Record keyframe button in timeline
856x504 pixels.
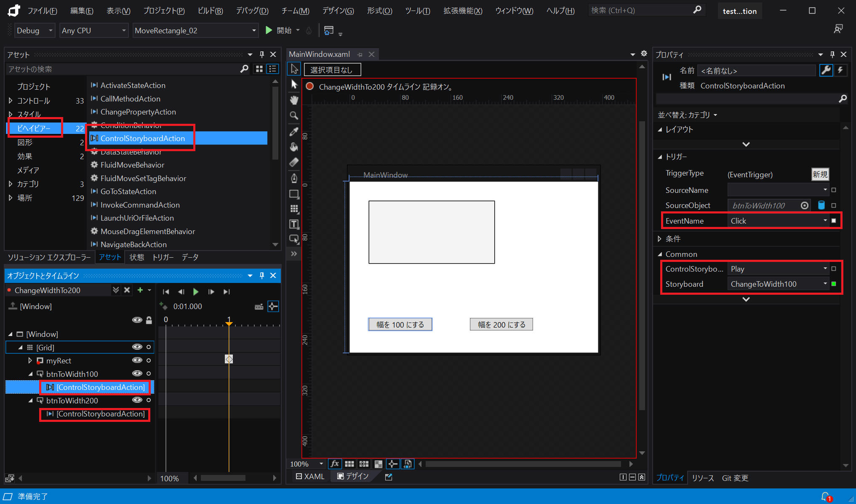[x=163, y=306]
